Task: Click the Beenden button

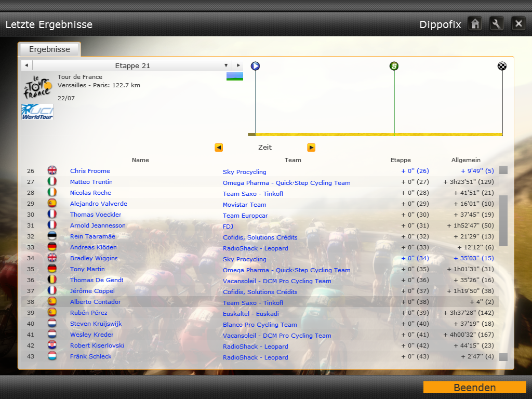Action: [x=474, y=388]
